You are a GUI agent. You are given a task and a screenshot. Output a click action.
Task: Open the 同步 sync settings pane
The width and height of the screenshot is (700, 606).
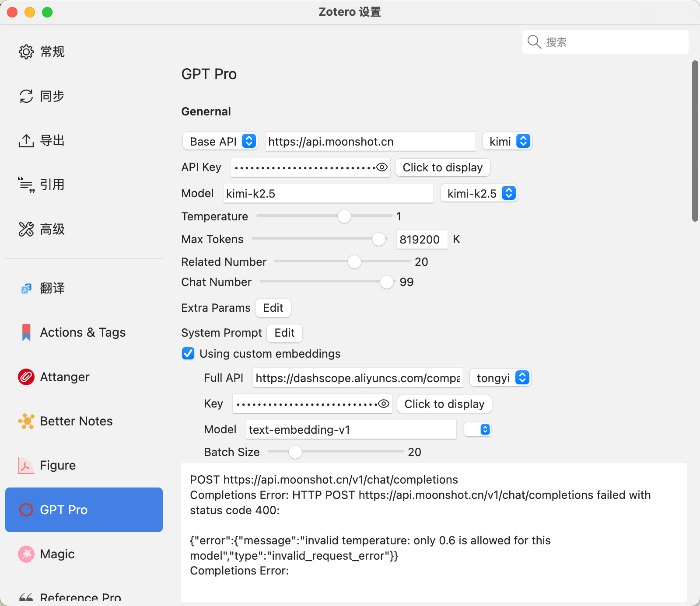click(x=84, y=96)
